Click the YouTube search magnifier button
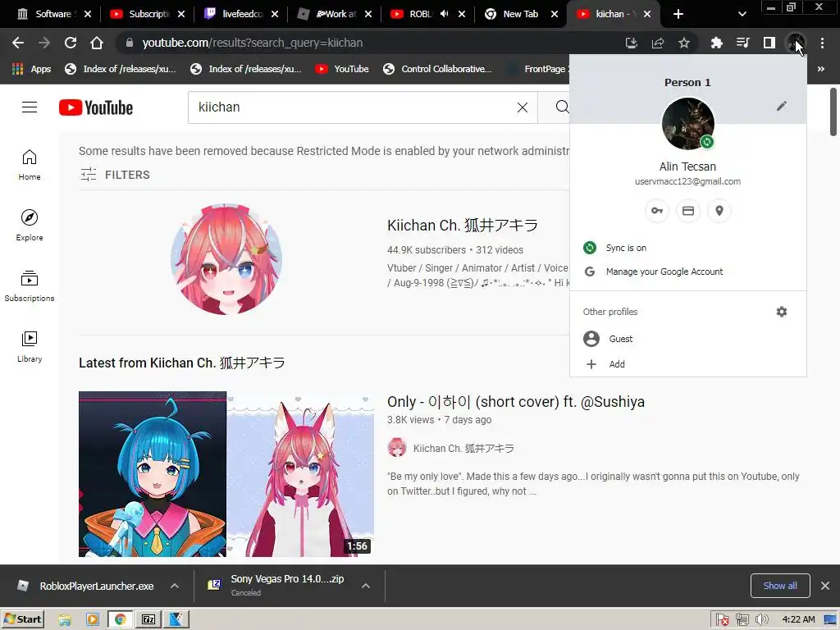This screenshot has height=630, width=840. click(x=562, y=107)
